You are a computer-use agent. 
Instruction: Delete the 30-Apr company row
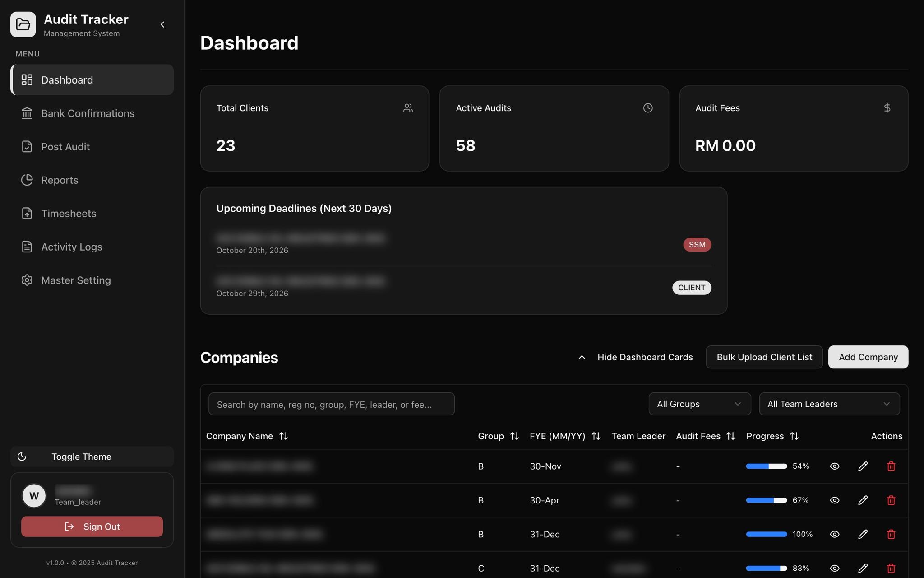pos(891,500)
